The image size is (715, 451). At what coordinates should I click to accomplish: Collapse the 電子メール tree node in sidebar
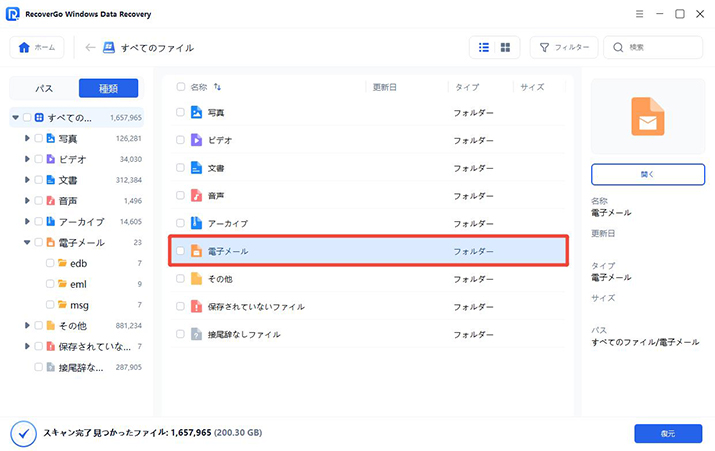(27, 242)
